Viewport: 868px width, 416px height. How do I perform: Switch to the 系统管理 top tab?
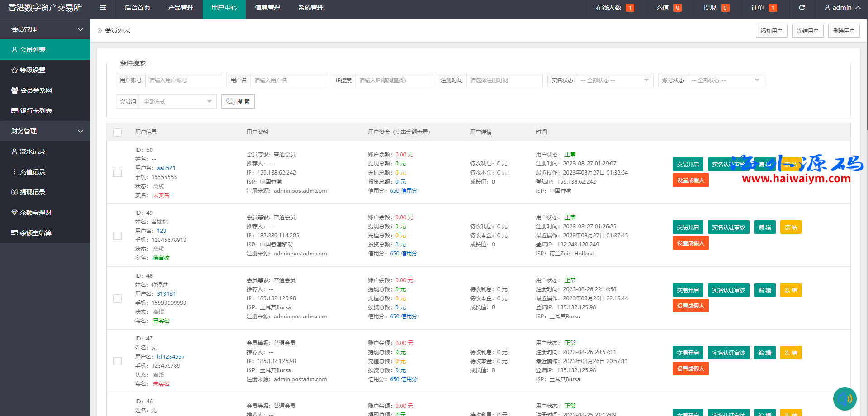pos(311,8)
